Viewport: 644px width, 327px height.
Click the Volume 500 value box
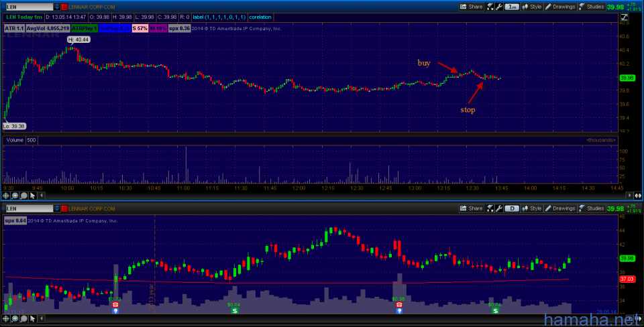32,140
